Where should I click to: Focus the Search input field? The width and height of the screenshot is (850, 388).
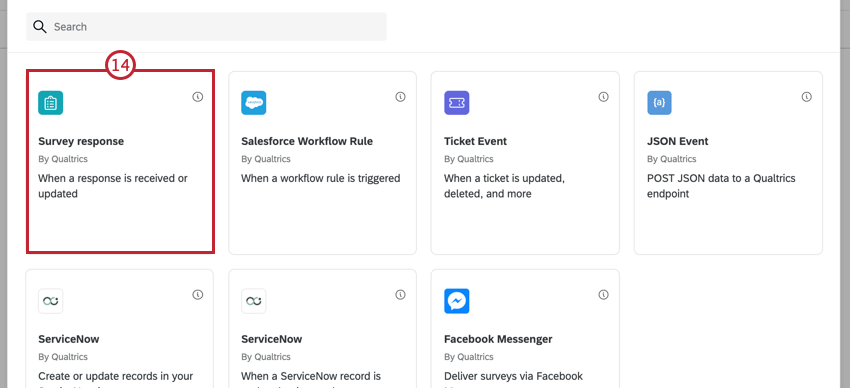click(x=207, y=27)
